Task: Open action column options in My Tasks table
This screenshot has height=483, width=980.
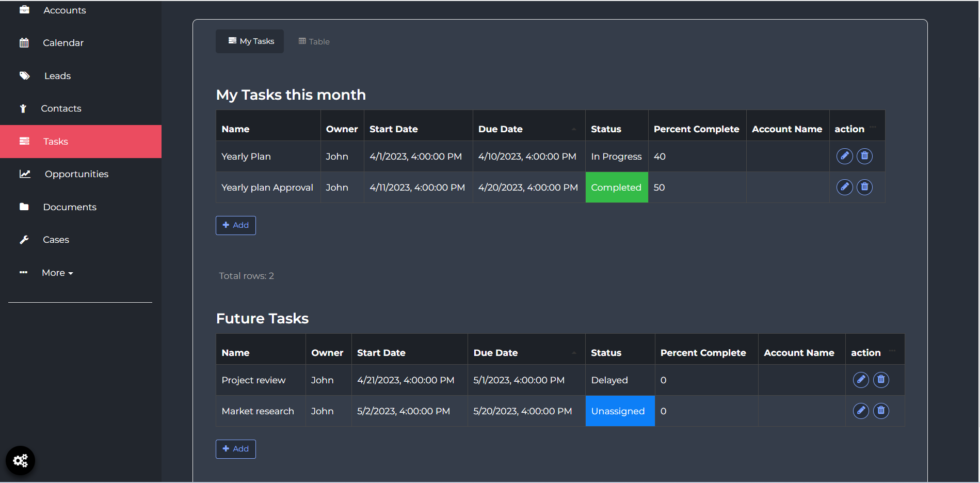Action: point(873,127)
